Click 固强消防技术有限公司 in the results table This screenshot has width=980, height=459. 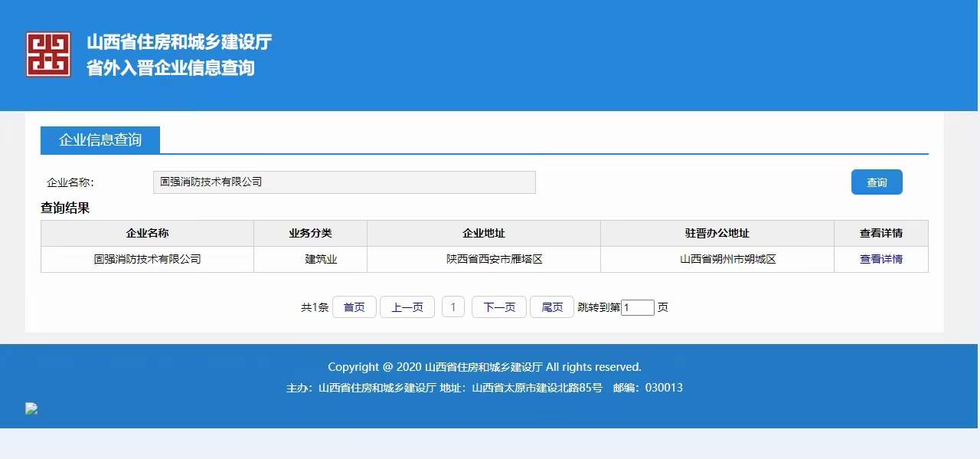(147, 259)
